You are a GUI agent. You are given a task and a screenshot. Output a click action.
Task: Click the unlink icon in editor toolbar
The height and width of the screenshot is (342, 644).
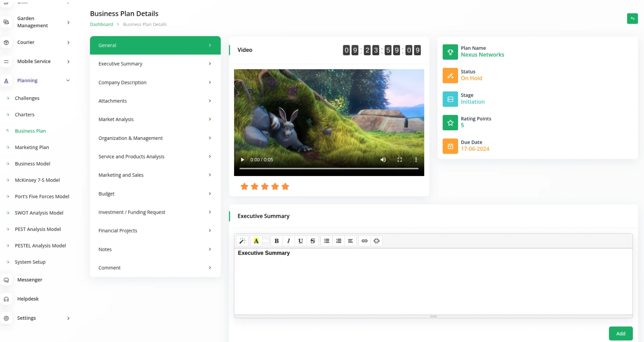tap(377, 241)
